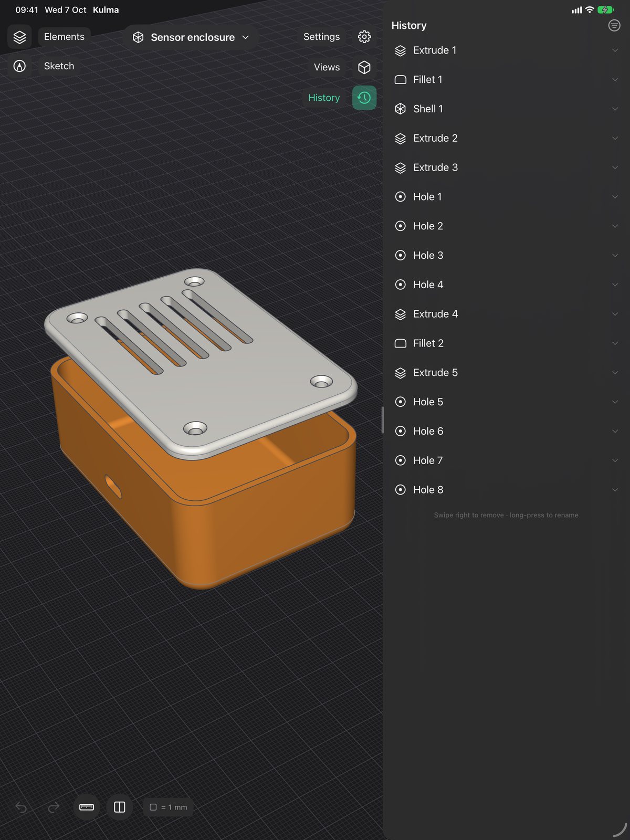
Task: Click the Extrude 2 icon
Action: point(401,138)
